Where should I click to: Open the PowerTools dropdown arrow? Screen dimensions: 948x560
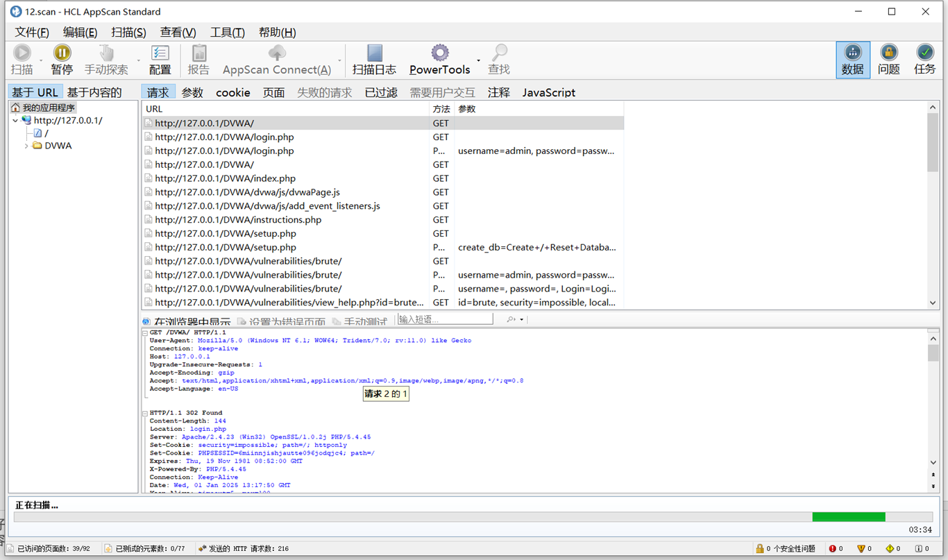tap(478, 60)
